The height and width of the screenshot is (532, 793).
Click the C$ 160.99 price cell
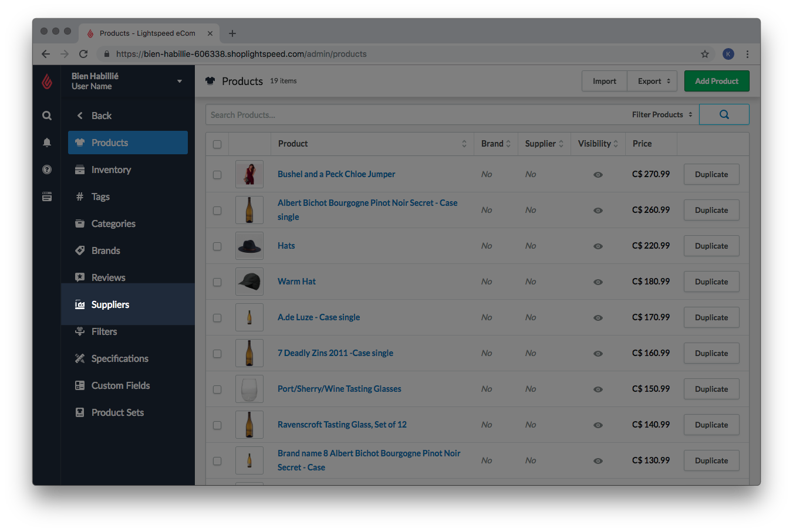click(x=651, y=353)
